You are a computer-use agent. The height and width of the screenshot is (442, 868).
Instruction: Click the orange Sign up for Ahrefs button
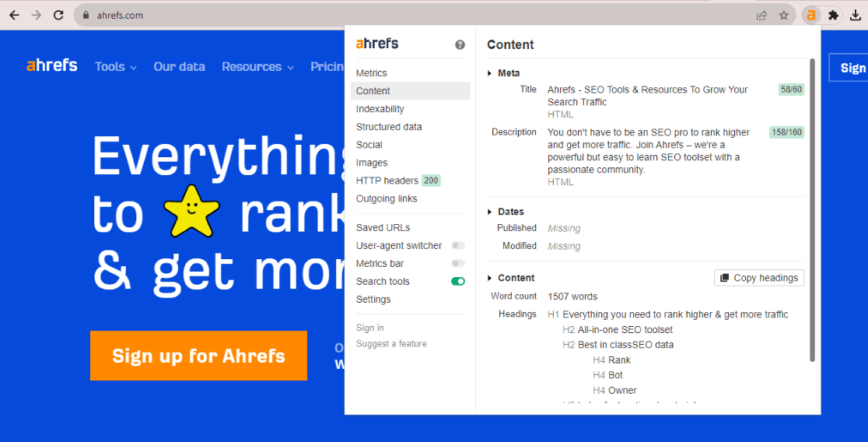tap(199, 356)
